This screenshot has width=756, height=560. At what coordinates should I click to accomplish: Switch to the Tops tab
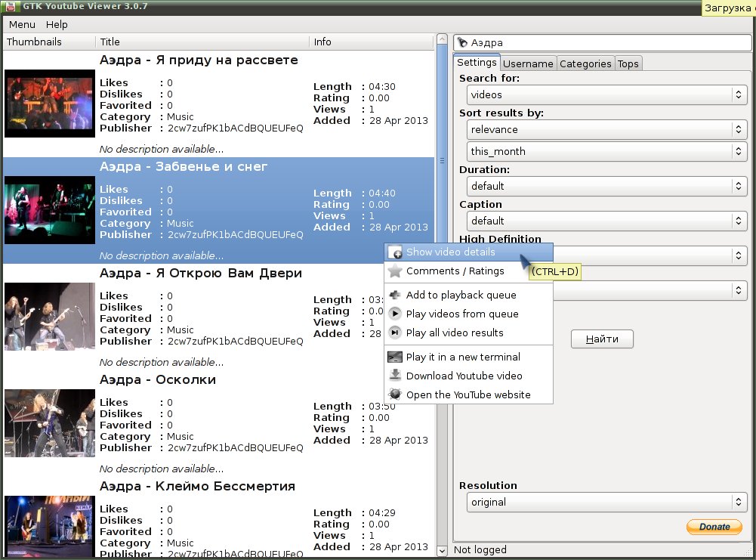coord(628,63)
